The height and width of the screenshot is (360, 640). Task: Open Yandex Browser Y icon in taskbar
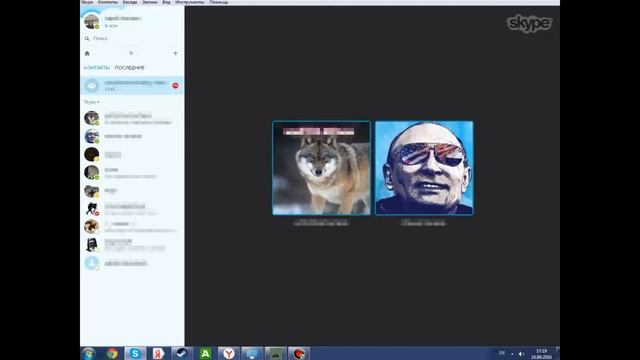229,353
